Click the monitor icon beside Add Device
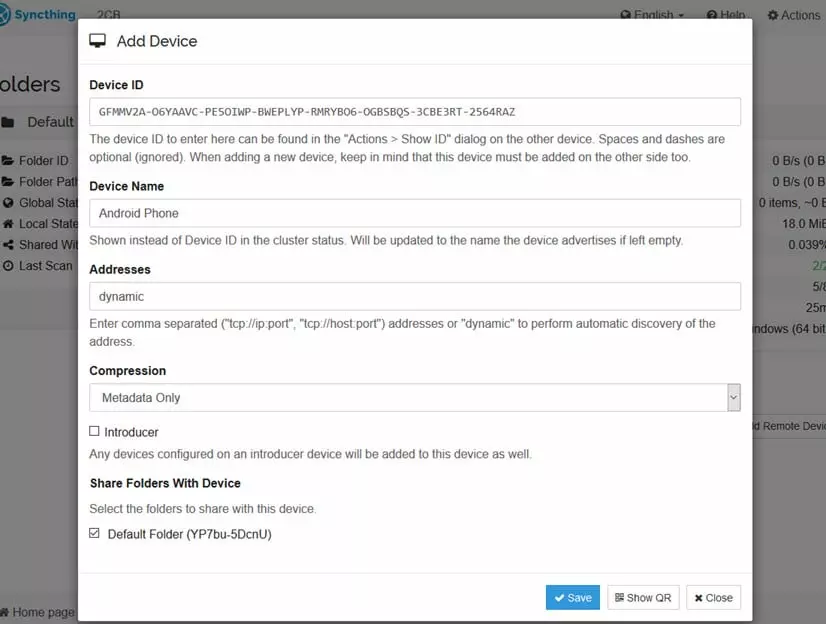The height and width of the screenshot is (624, 826). tap(98, 41)
